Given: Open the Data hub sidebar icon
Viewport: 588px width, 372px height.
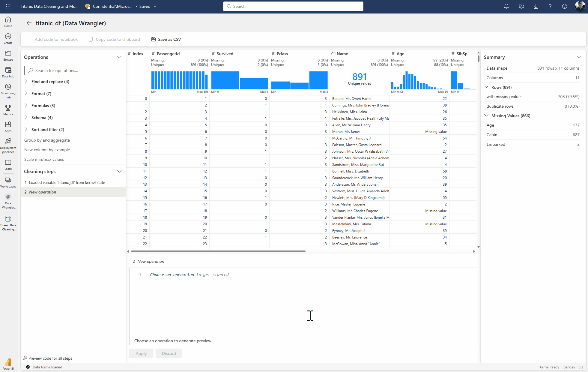Looking at the screenshot, I should click(8, 72).
